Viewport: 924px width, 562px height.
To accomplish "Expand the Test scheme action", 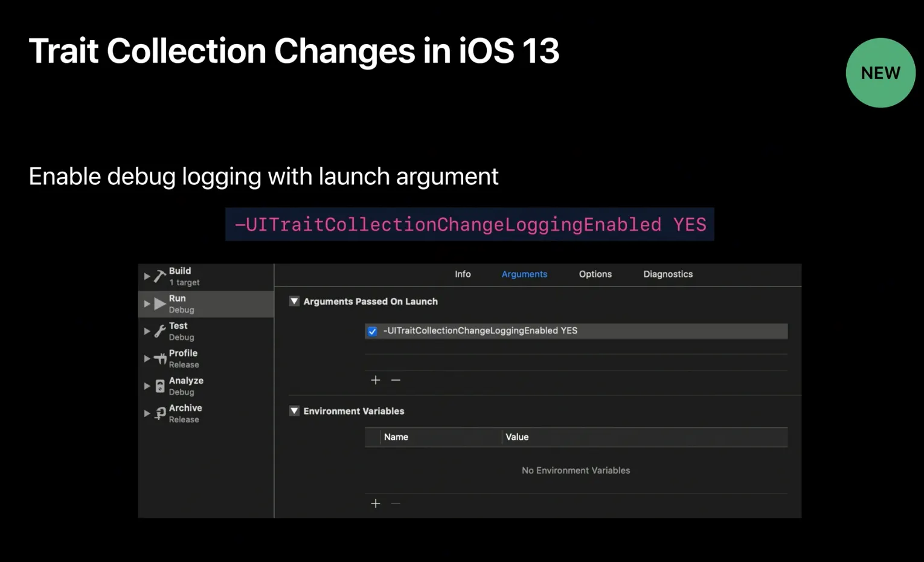I will click(147, 331).
